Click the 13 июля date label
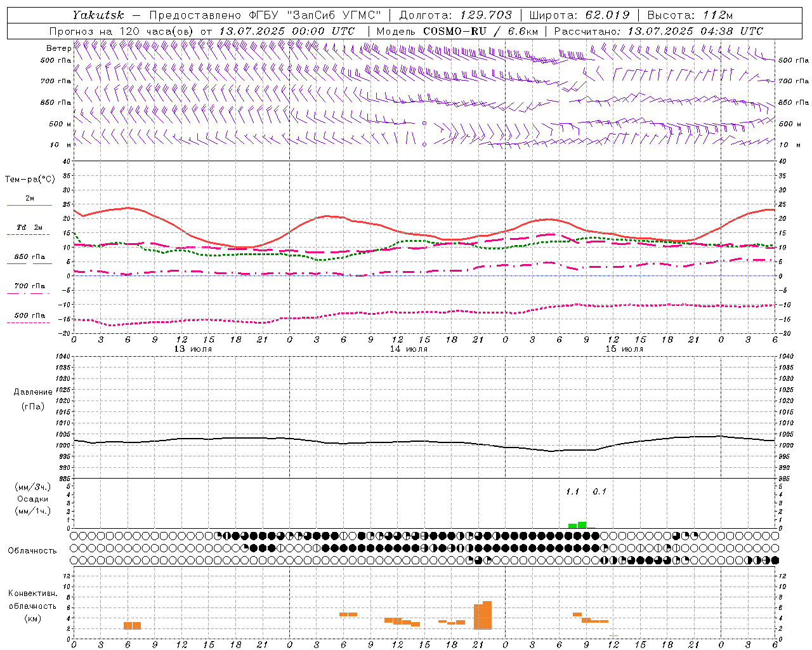 point(193,349)
